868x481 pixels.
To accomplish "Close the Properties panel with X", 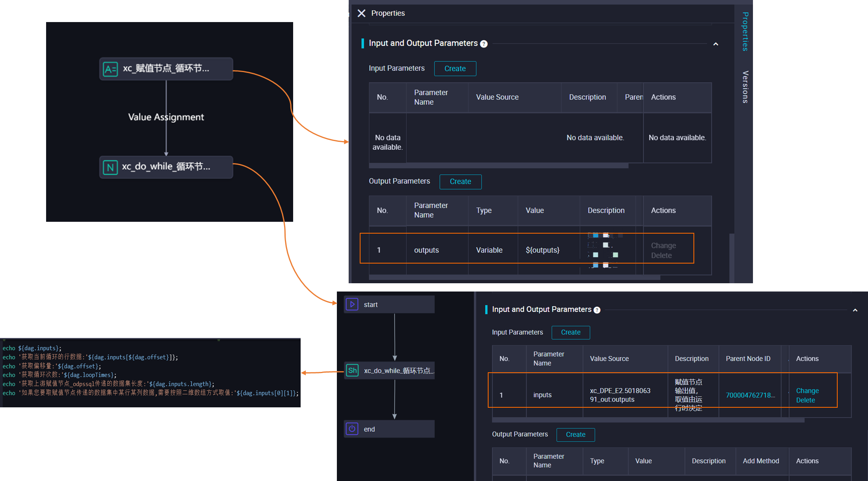I will tap(361, 13).
